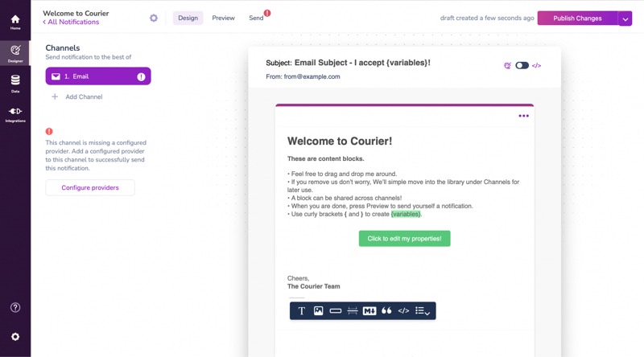This screenshot has height=357, width=644.
Task: Add a Quote block from toolbar
Action: (386, 311)
